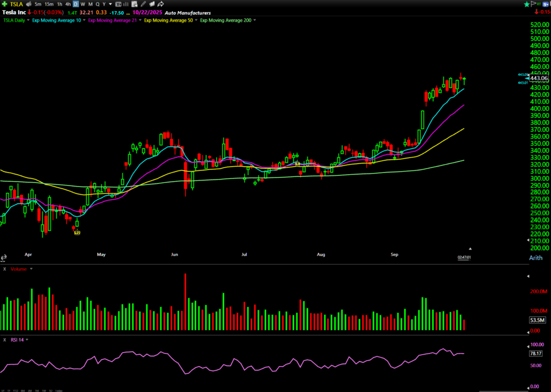Click the blue S icon at top right

click(x=545, y=4)
